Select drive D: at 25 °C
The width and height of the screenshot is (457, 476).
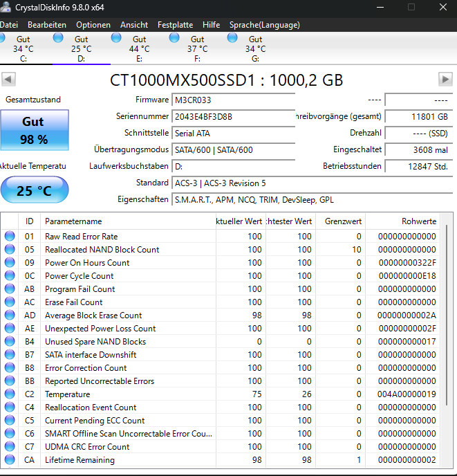tap(82, 48)
